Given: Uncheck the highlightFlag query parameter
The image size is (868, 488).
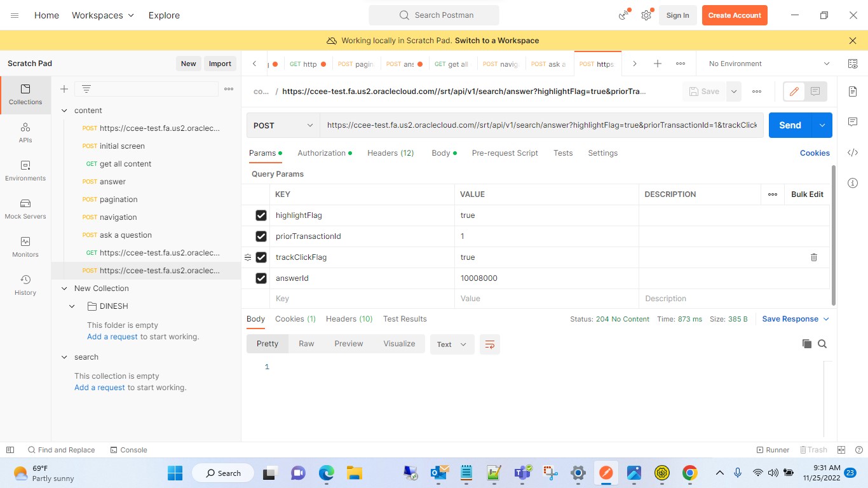Looking at the screenshot, I should pyautogui.click(x=261, y=215).
